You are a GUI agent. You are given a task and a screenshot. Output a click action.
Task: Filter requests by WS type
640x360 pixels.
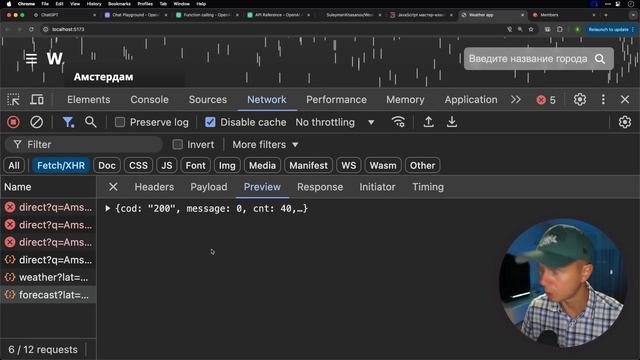(x=349, y=165)
